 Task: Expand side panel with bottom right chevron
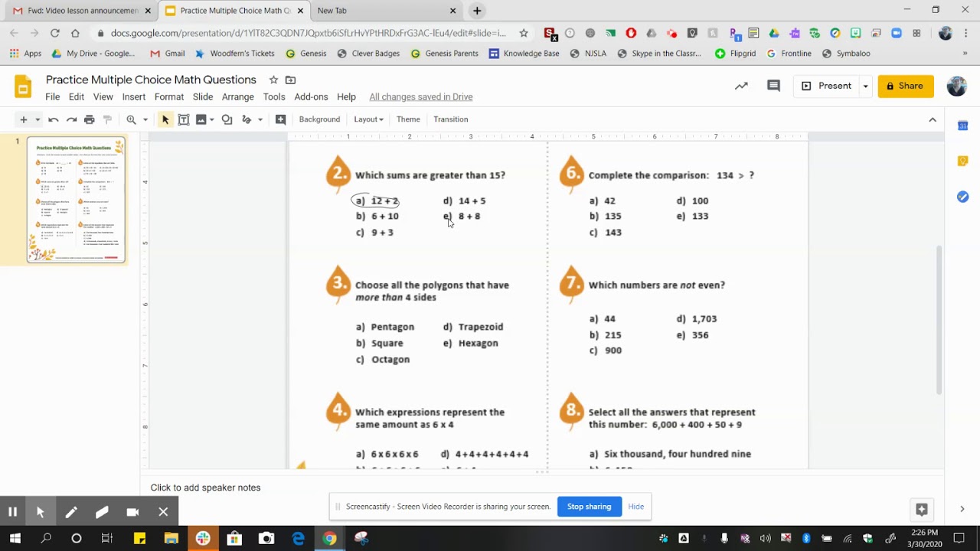pyautogui.click(x=962, y=509)
